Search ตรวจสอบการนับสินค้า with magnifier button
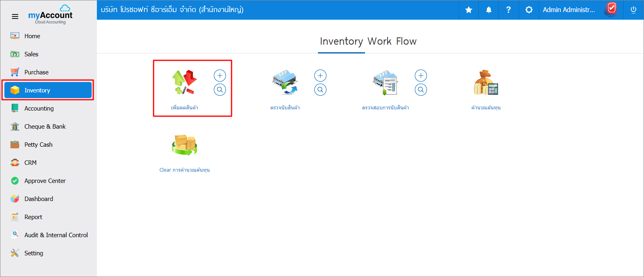The image size is (644, 277). point(421,90)
